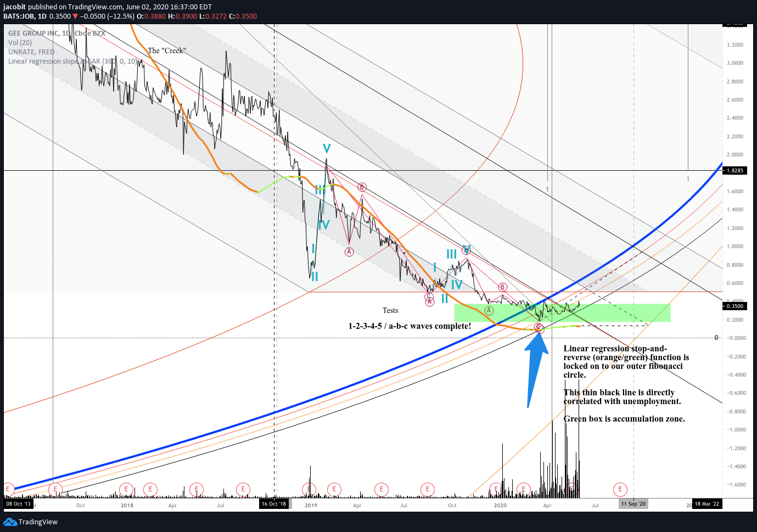757x532 pixels.
Task: Click the 2020 label on time axis
Action: pos(500,505)
